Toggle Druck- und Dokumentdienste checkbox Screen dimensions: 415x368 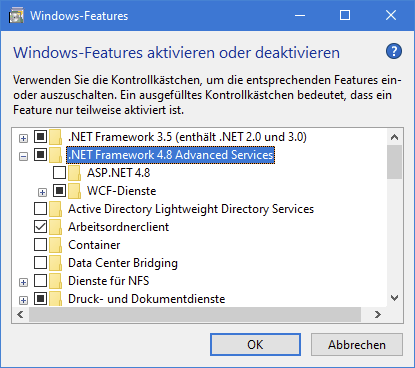(40, 299)
